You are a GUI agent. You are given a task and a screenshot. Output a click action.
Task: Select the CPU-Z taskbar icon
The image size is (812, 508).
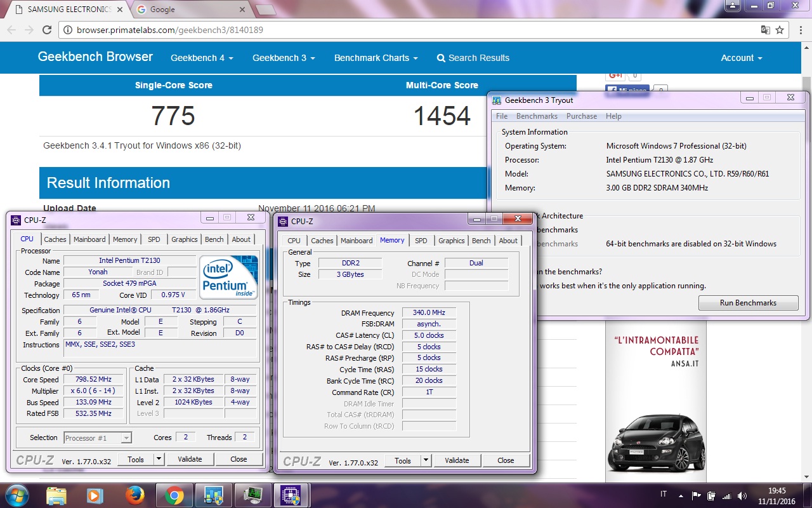[291, 496]
